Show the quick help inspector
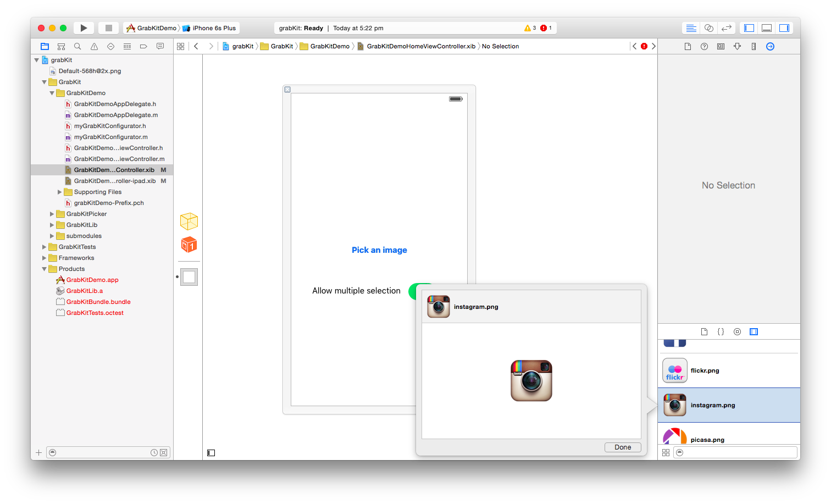Image resolution: width=831 pixels, height=504 pixels. click(704, 47)
